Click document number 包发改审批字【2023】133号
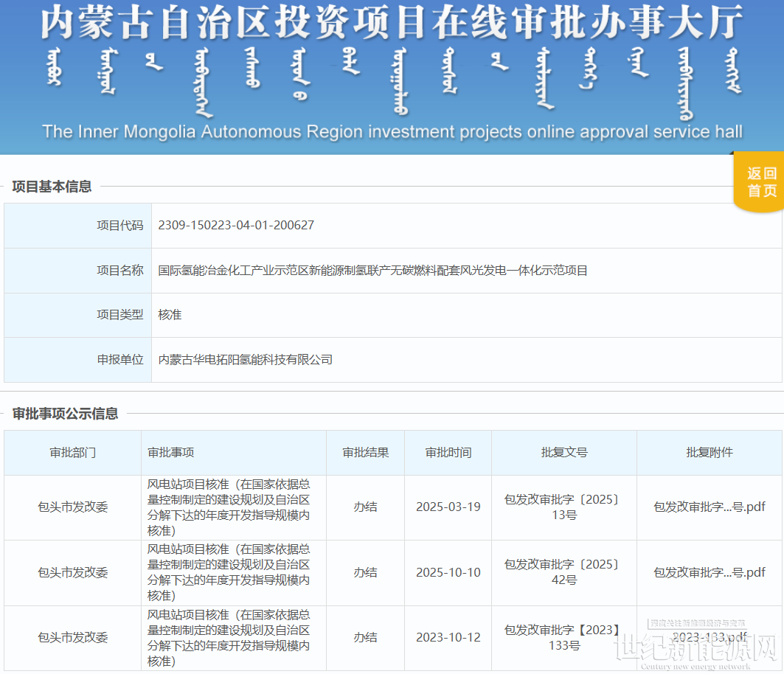 coord(564,637)
